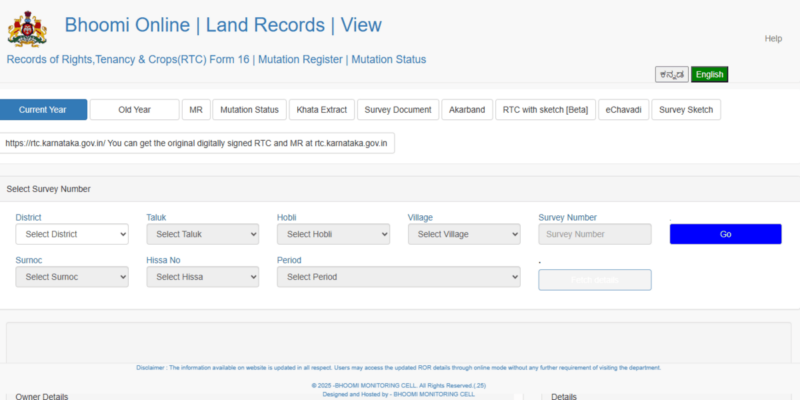The image size is (800, 400).
Task: Click the Bhoomi Online Land Records heading
Action: [223, 25]
